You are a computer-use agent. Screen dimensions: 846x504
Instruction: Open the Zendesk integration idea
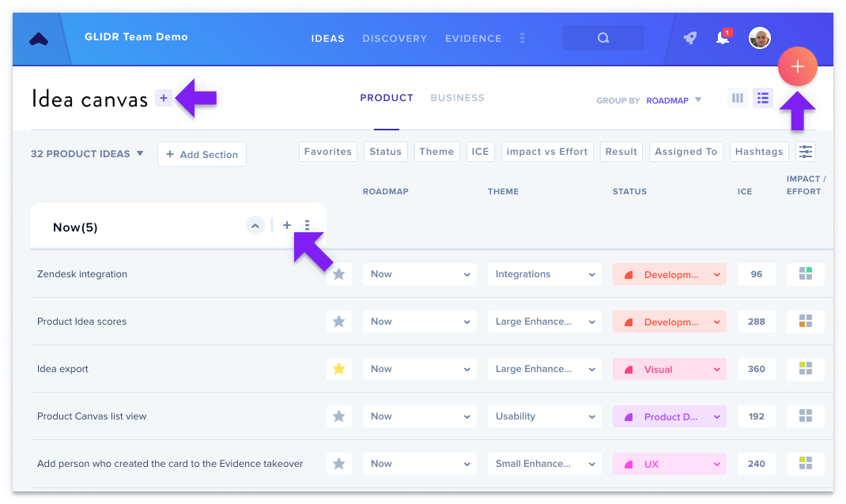click(x=82, y=274)
